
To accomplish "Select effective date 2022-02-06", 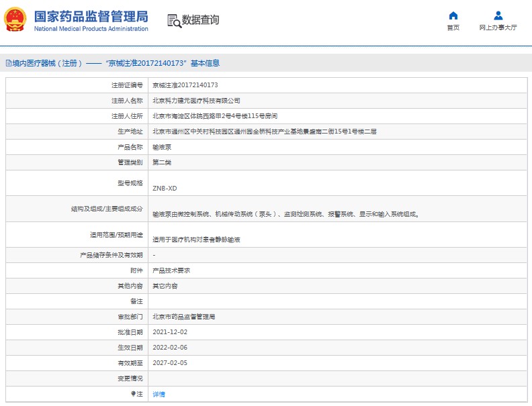I will (170, 348).
